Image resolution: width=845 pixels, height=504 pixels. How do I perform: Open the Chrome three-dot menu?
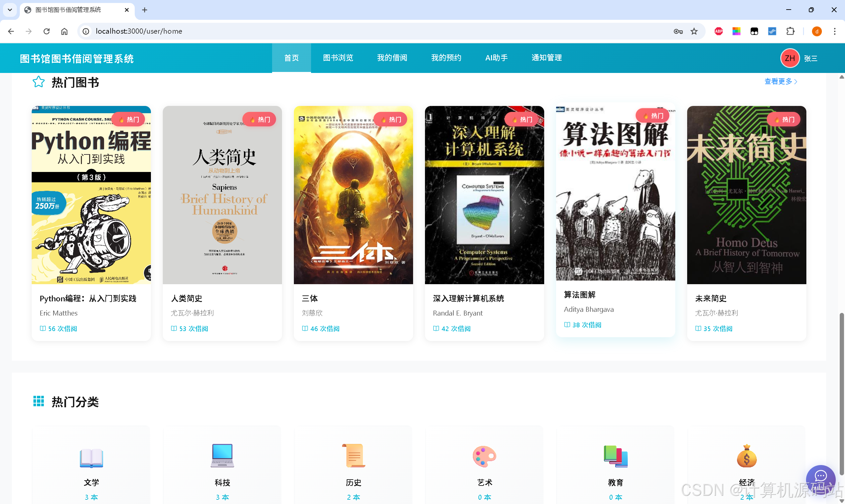(834, 31)
